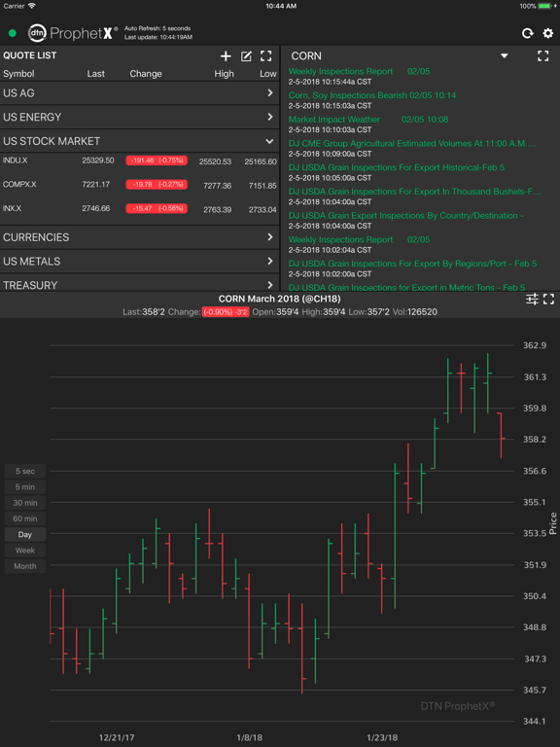This screenshot has width=560, height=747.
Task: Select the Month chart interval
Action: pyautogui.click(x=25, y=566)
